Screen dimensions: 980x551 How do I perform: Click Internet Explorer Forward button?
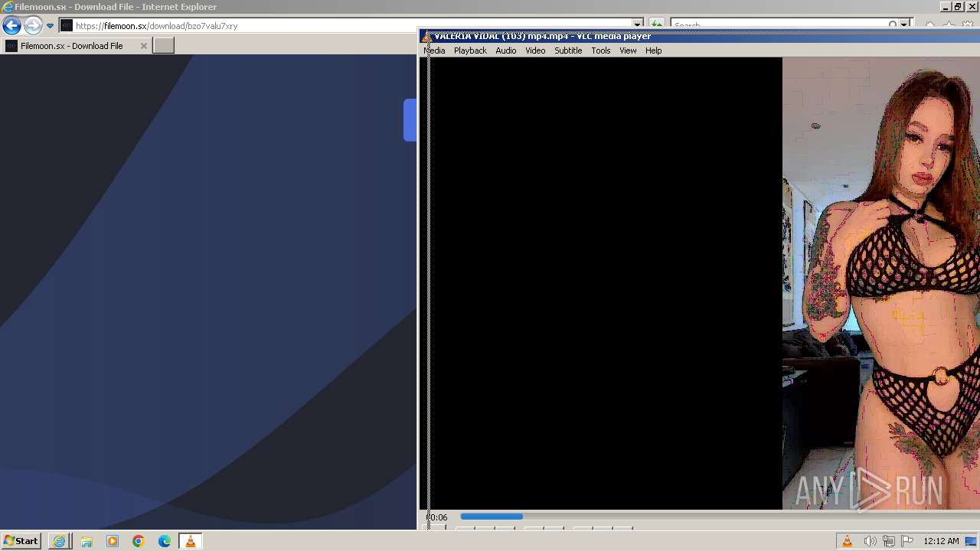[32, 26]
